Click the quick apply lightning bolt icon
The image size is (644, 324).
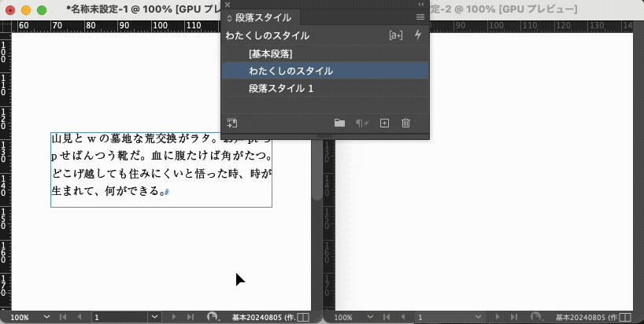[417, 35]
